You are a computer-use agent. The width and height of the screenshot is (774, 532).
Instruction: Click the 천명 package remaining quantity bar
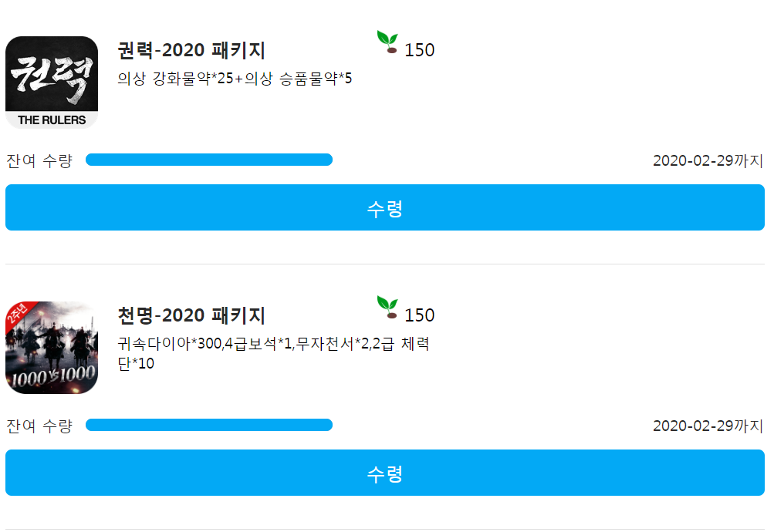point(209,425)
